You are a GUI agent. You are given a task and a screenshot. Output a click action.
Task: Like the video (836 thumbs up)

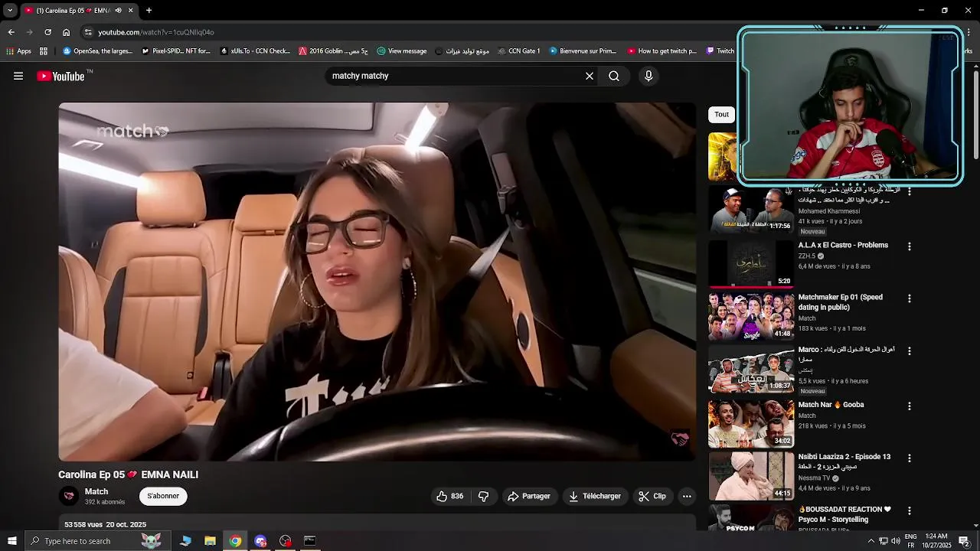450,496
